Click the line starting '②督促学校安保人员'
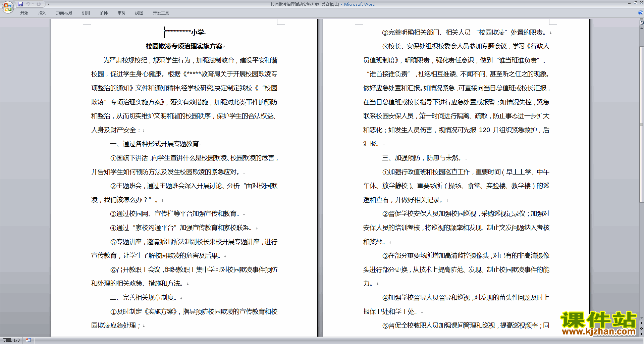The width and height of the screenshot is (644, 344). pos(466,214)
